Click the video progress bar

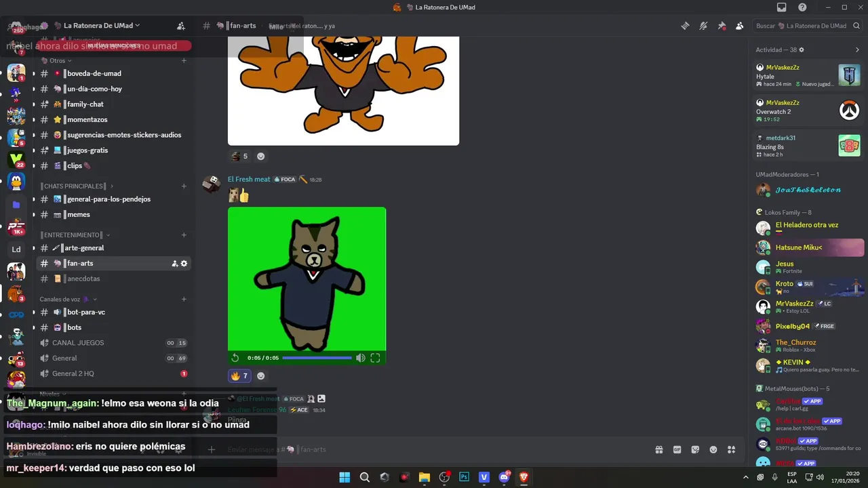tap(317, 358)
